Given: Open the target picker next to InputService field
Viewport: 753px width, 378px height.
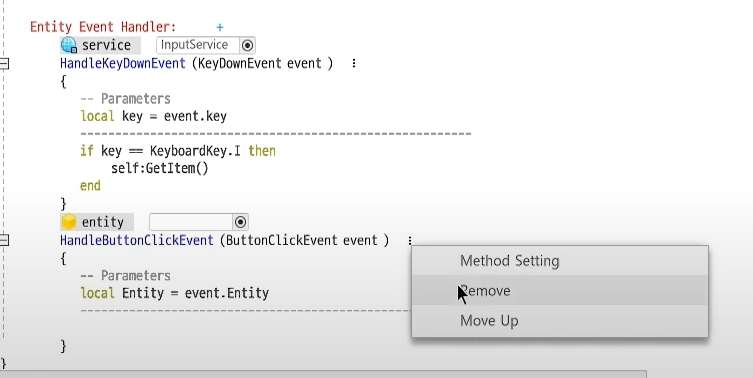Looking at the screenshot, I should [247, 45].
